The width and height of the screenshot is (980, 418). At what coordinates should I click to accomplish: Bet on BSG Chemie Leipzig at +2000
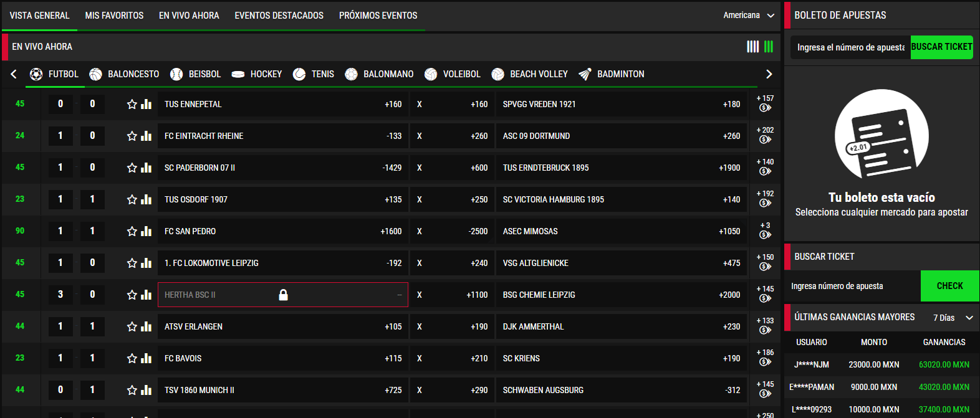coord(622,295)
